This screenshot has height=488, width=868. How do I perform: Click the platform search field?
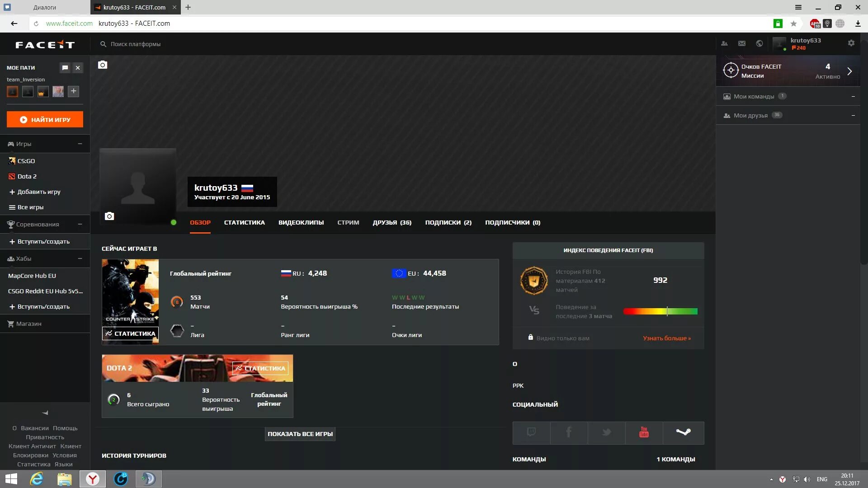click(x=136, y=44)
